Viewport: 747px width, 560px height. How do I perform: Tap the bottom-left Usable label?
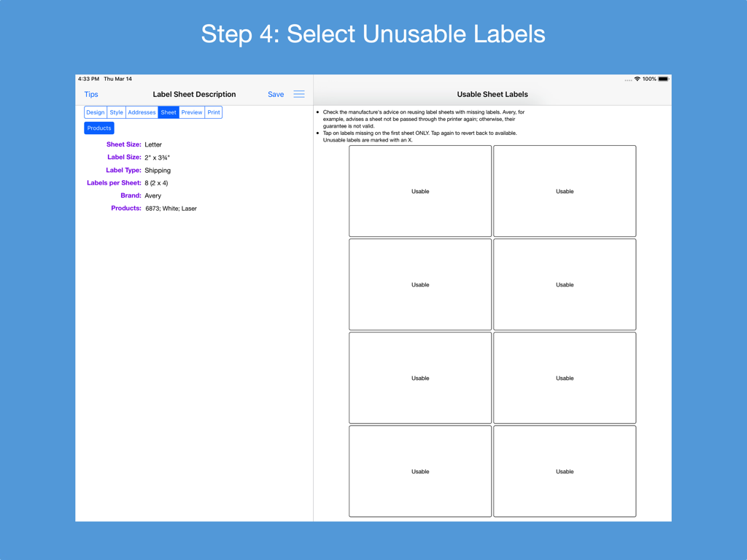point(419,471)
